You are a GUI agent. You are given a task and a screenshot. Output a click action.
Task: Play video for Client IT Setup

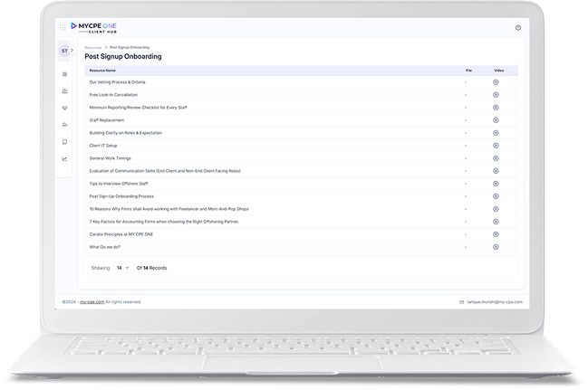[x=496, y=146]
